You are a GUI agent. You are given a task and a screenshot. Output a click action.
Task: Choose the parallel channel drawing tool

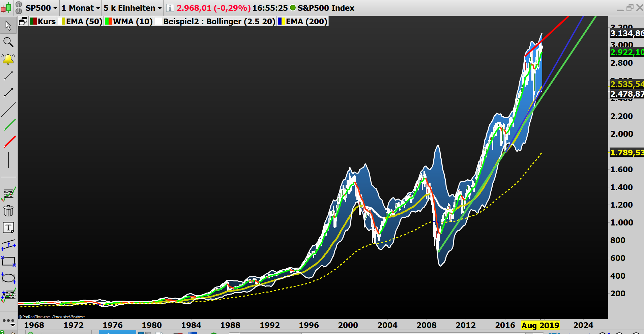point(8,245)
